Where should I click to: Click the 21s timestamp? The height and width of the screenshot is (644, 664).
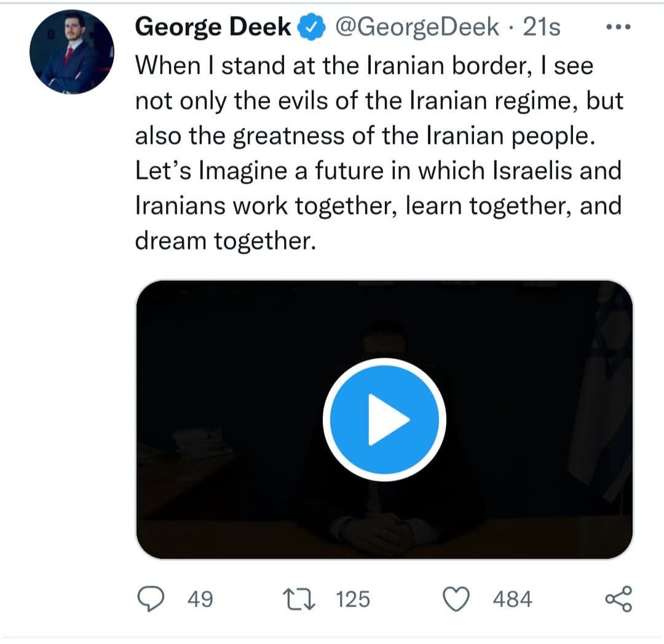542,28
